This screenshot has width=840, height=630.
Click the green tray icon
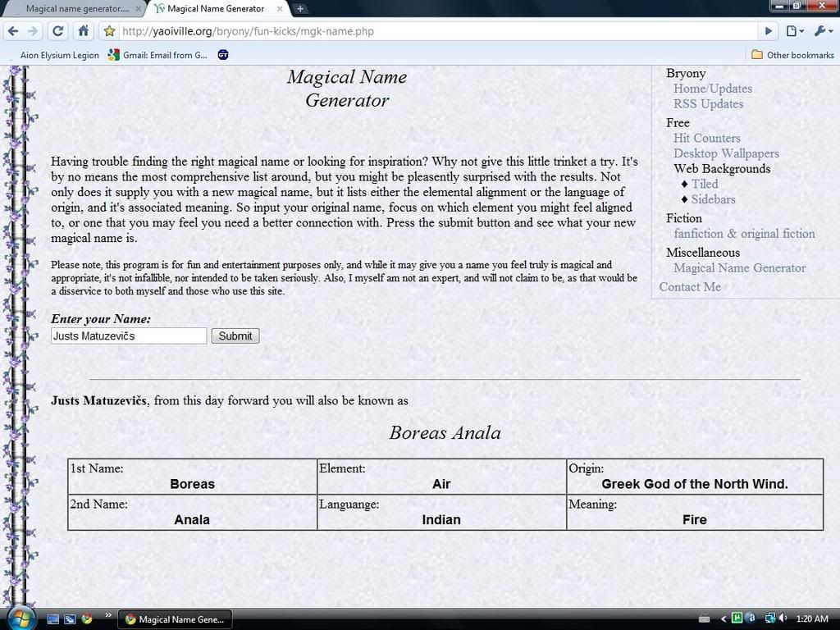[737, 619]
